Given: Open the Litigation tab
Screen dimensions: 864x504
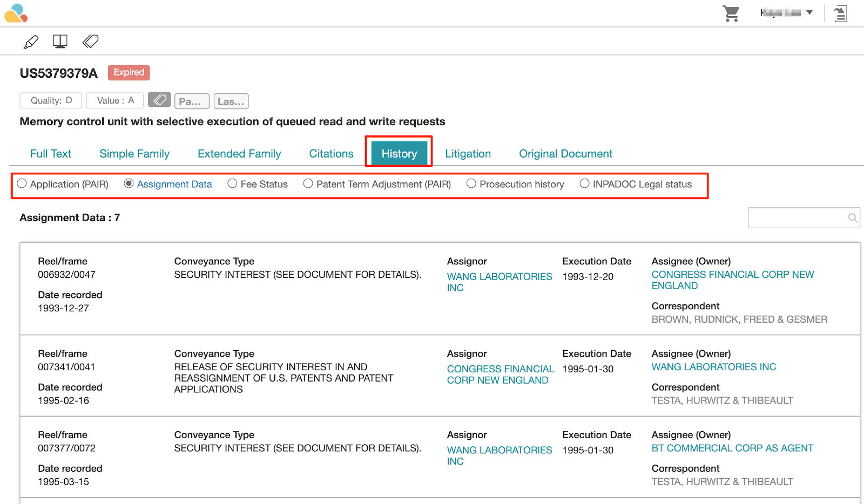Looking at the screenshot, I should point(468,154).
